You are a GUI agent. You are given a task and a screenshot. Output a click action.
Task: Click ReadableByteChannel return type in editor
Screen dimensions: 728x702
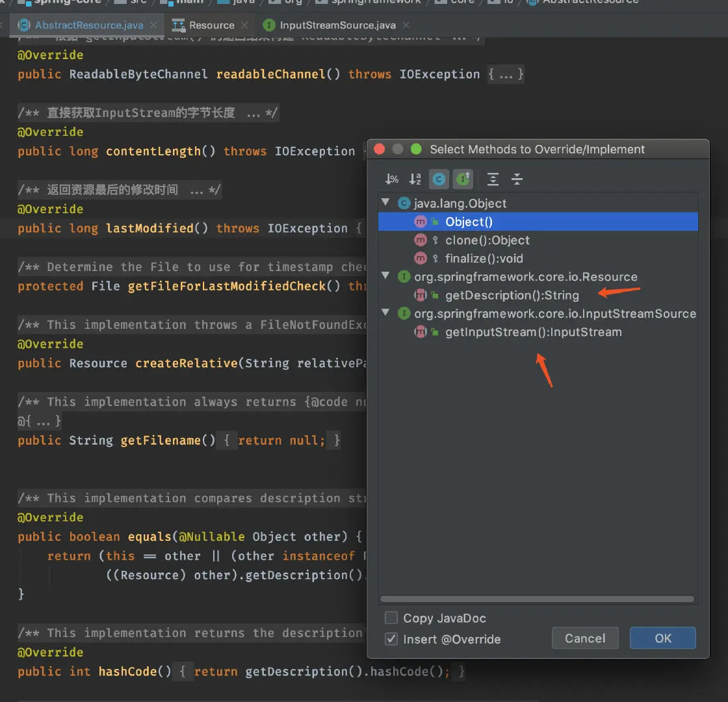138,74
